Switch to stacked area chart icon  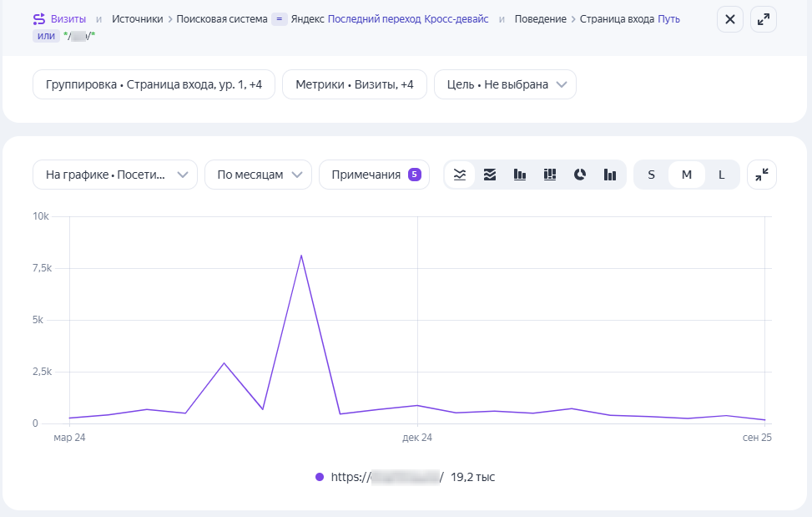click(490, 175)
